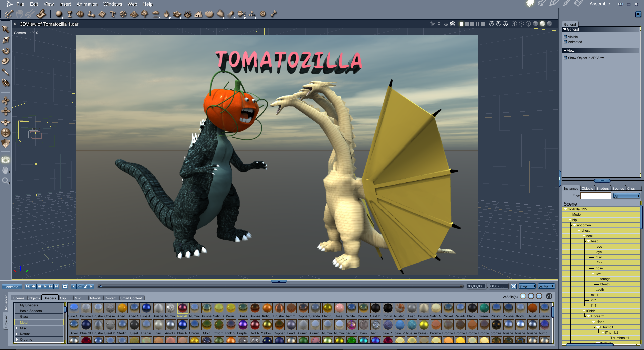Toggle the Visible checkbox
The height and width of the screenshot is (350, 644).
click(x=566, y=36)
